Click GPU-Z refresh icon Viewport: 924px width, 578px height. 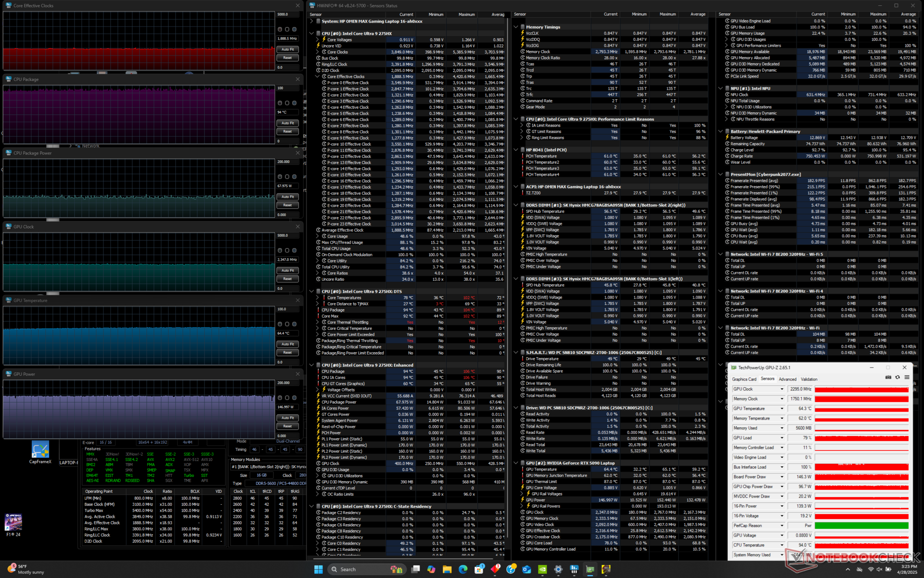point(898,377)
